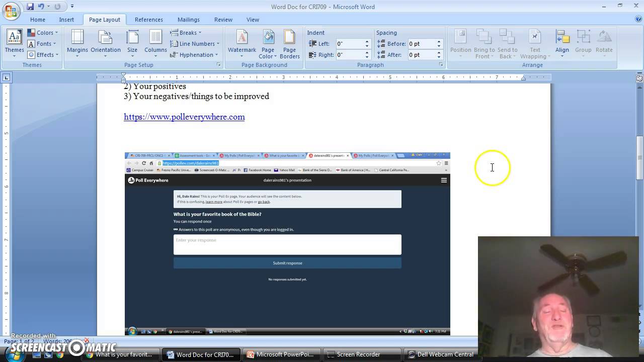Increase Spacing Before with up arrow
Image resolution: width=644 pixels, height=362 pixels.
[439, 42]
